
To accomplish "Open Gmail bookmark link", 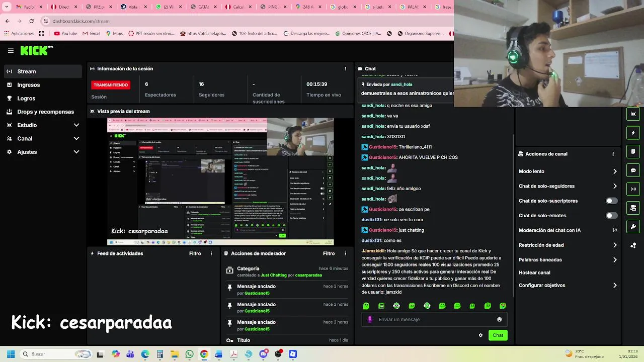I will click(x=91, y=34).
